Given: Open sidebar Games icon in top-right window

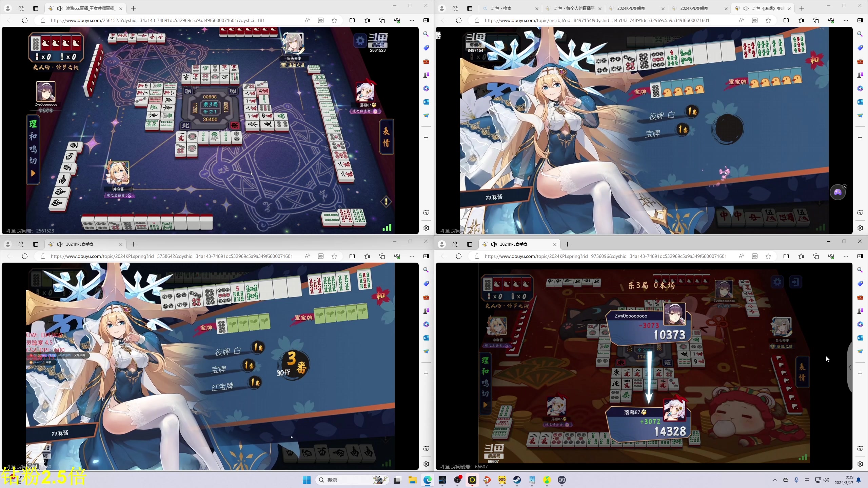Looking at the screenshot, I should click(x=860, y=75).
